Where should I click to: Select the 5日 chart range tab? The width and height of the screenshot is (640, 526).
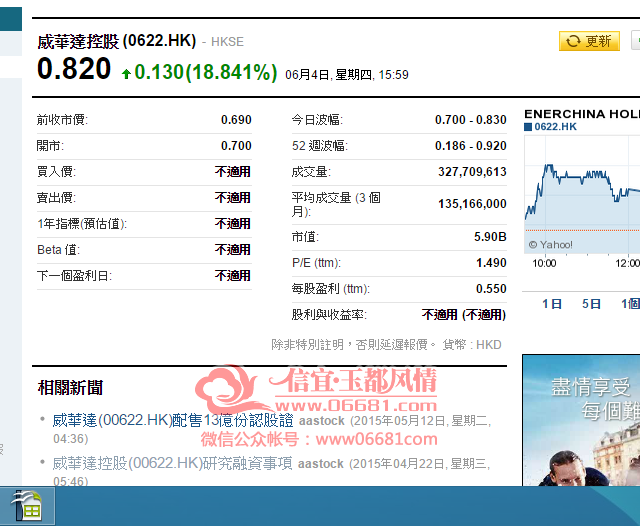coord(591,304)
